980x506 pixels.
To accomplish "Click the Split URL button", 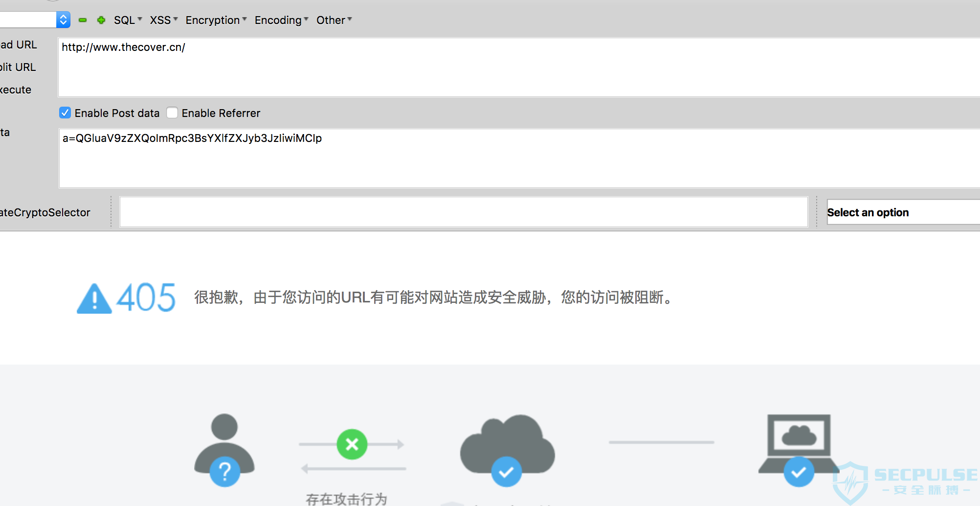I will point(18,67).
